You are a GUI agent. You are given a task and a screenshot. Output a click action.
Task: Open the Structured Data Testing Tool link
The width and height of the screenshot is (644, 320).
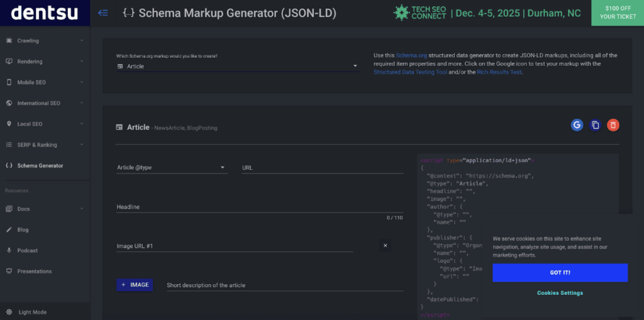[x=410, y=72]
